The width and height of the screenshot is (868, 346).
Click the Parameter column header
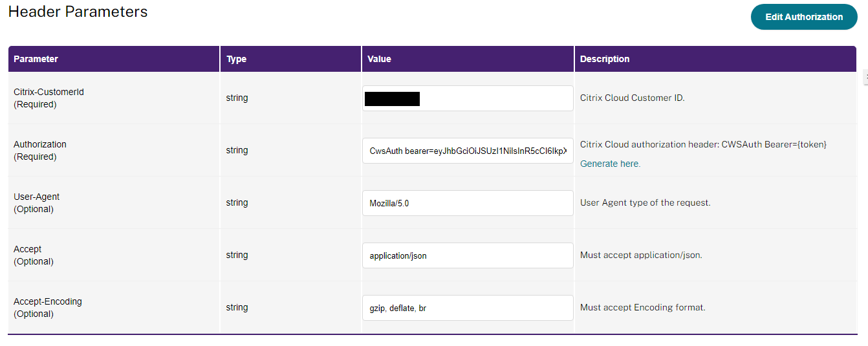click(x=36, y=59)
